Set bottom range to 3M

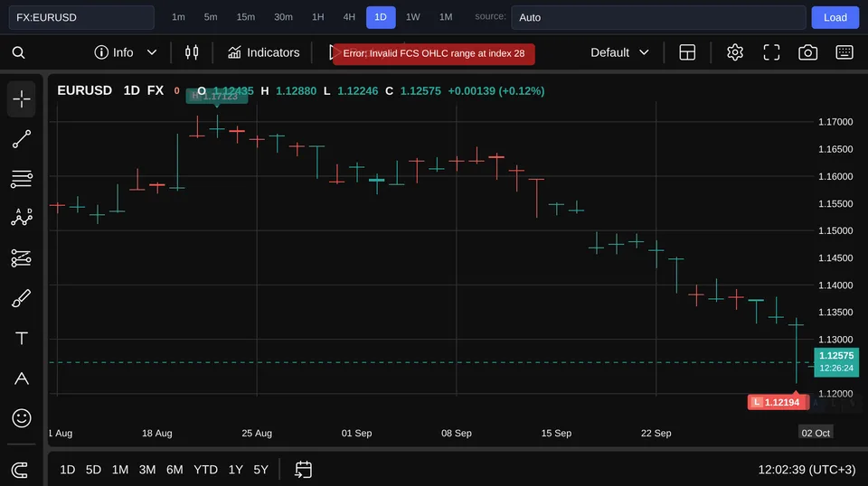coord(147,470)
